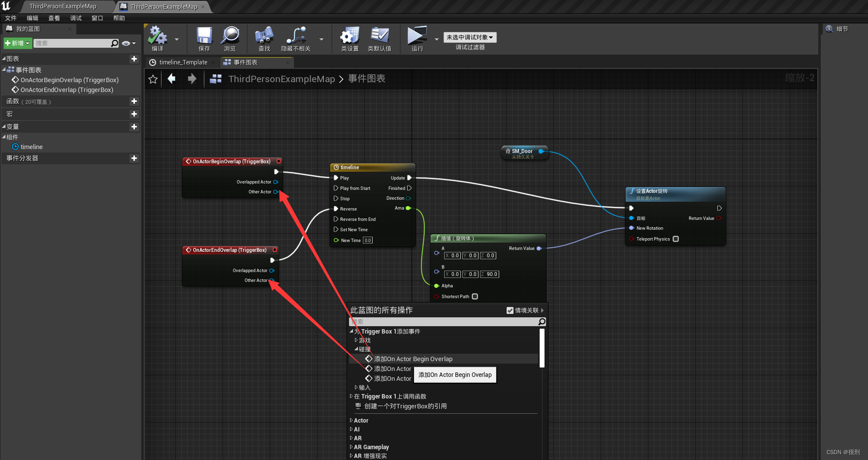
Task: Click the Run (运行) play icon
Action: coord(417,35)
